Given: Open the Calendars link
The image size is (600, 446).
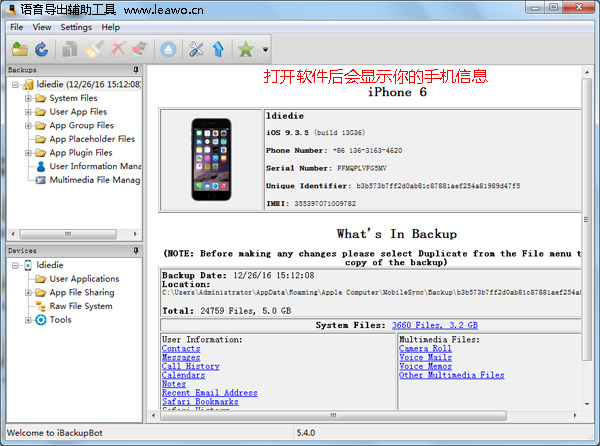Looking at the screenshot, I should coord(183,375).
